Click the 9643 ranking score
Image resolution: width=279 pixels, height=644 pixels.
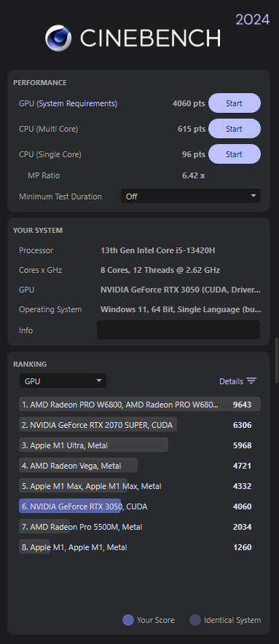coord(242,404)
